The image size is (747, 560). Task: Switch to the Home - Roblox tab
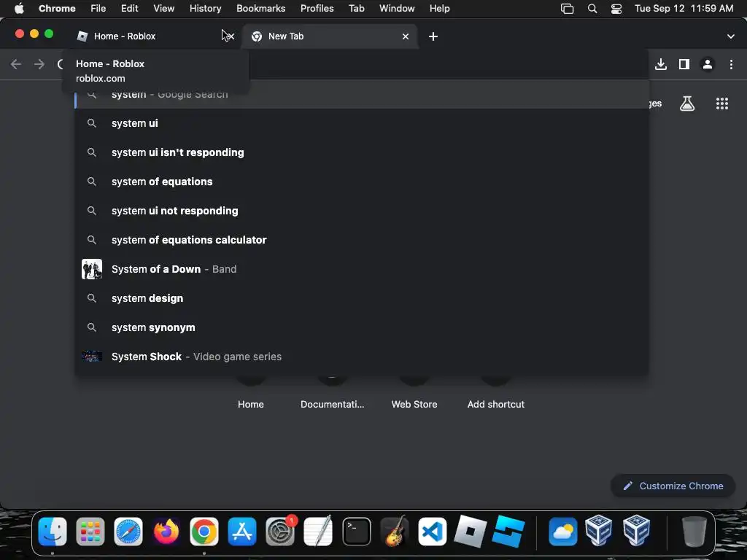(x=153, y=36)
